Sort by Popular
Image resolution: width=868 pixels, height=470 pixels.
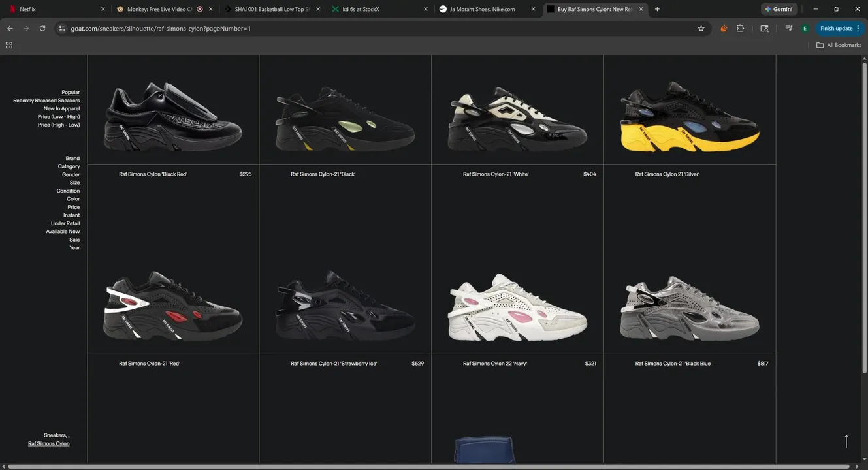(71, 93)
